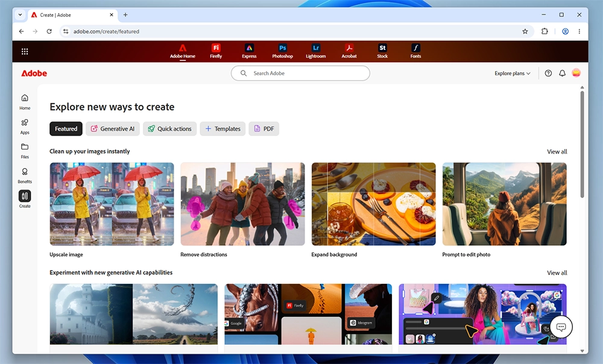
Task: Open Apps in the left sidebar
Action: 25,127
